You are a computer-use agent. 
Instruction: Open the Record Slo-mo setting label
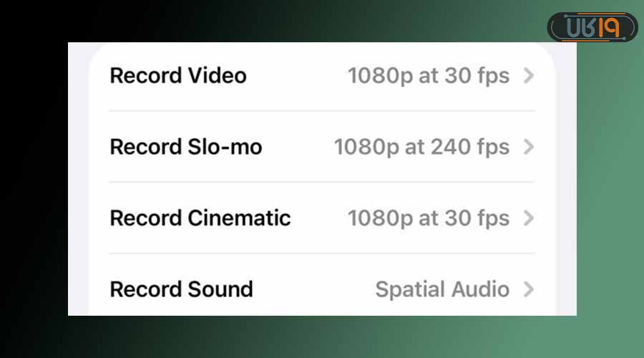[x=186, y=147]
